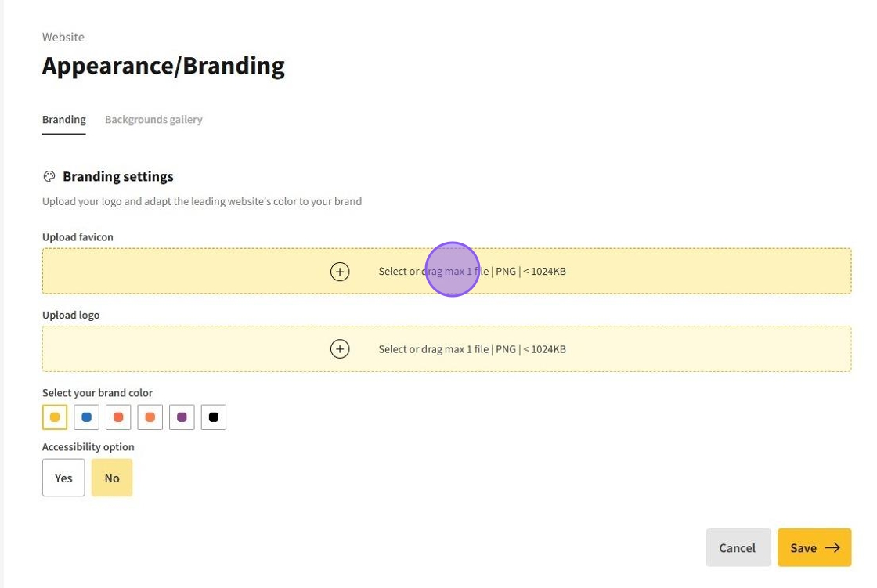
Task: Select the light orange brand color swatch
Action: click(150, 417)
